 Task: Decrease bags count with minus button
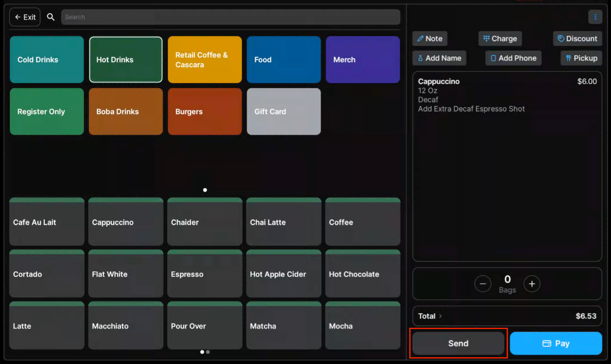point(483,284)
